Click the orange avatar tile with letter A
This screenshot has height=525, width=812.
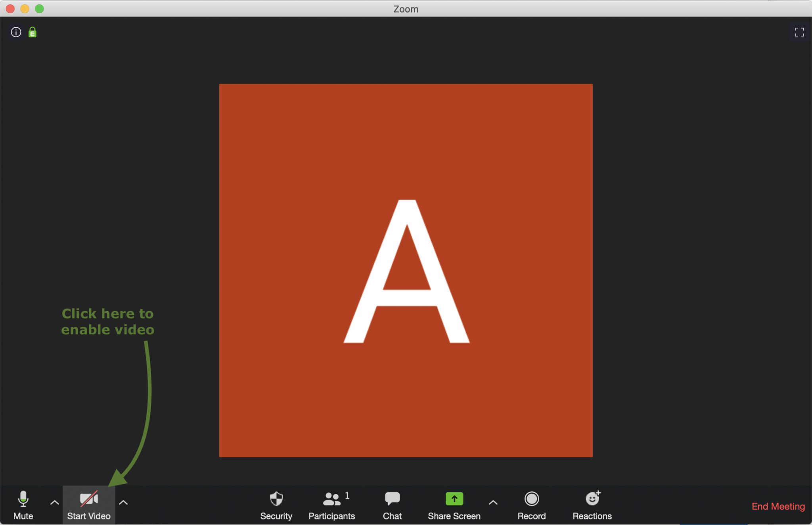[x=406, y=270]
